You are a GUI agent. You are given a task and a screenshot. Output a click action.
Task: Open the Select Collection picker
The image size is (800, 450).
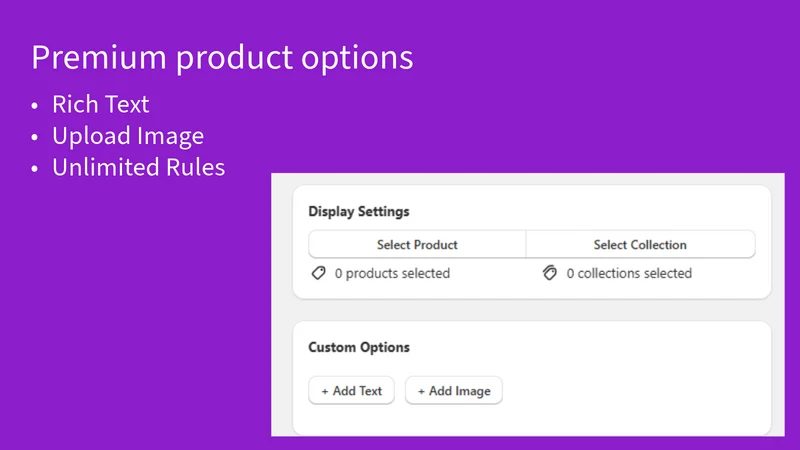(x=640, y=244)
